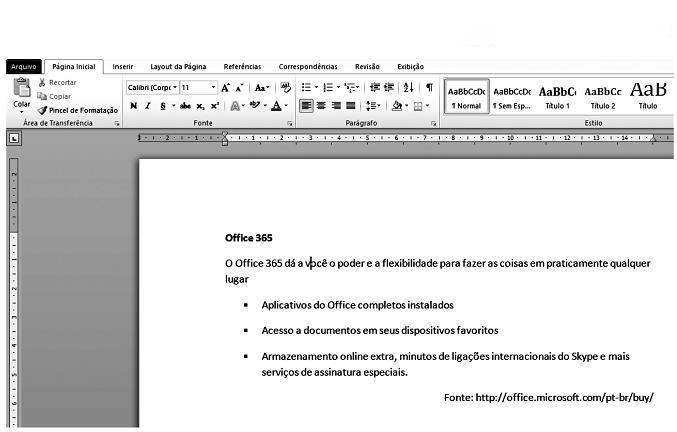Click the bullet list icon
677x432 pixels.
306,88
